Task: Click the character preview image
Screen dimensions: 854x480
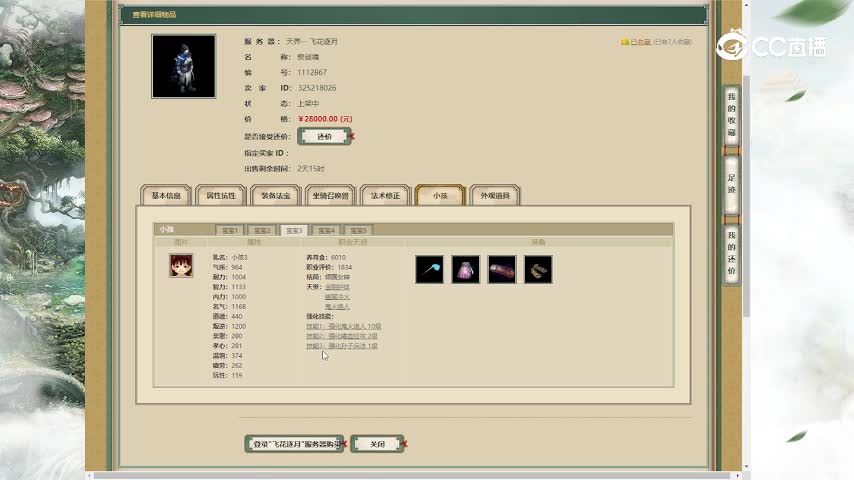Action: click(x=183, y=66)
